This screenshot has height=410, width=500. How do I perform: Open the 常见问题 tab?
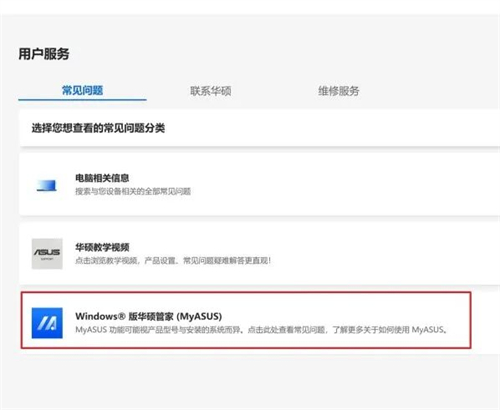pyautogui.click(x=82, y=91)
